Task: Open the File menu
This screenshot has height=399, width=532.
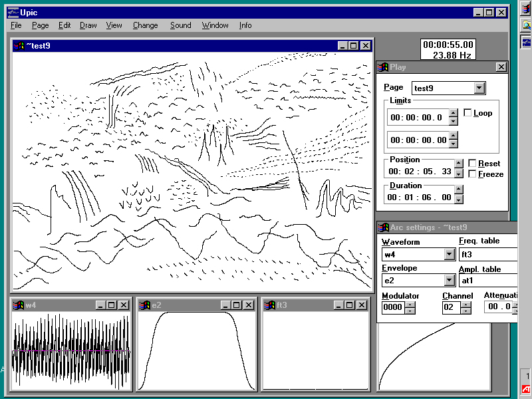Action: coord(16,25)
